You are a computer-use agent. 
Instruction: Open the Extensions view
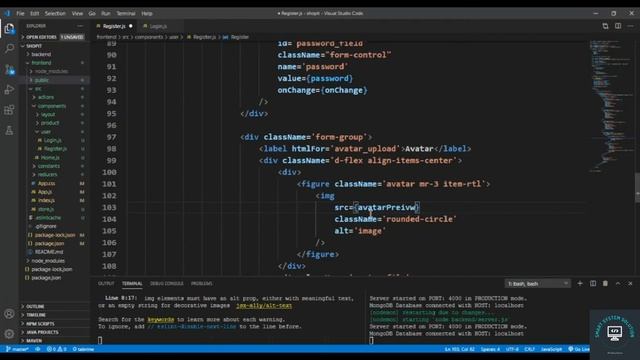point(9,110)
